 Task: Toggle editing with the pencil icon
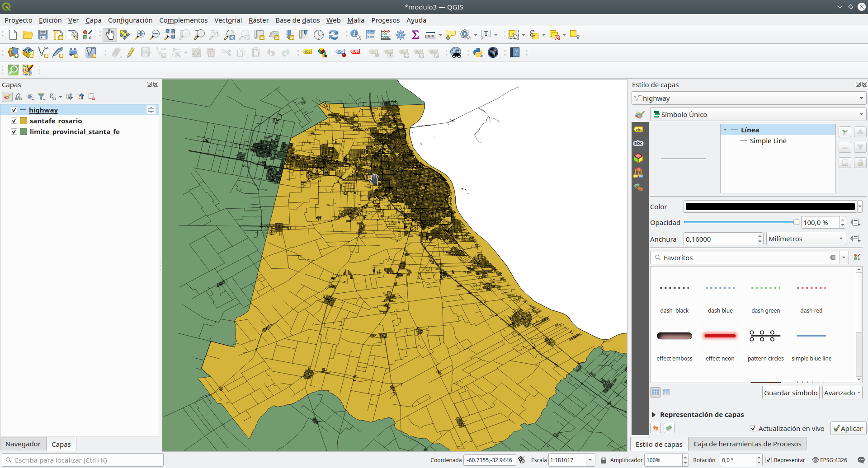point(131,52)
